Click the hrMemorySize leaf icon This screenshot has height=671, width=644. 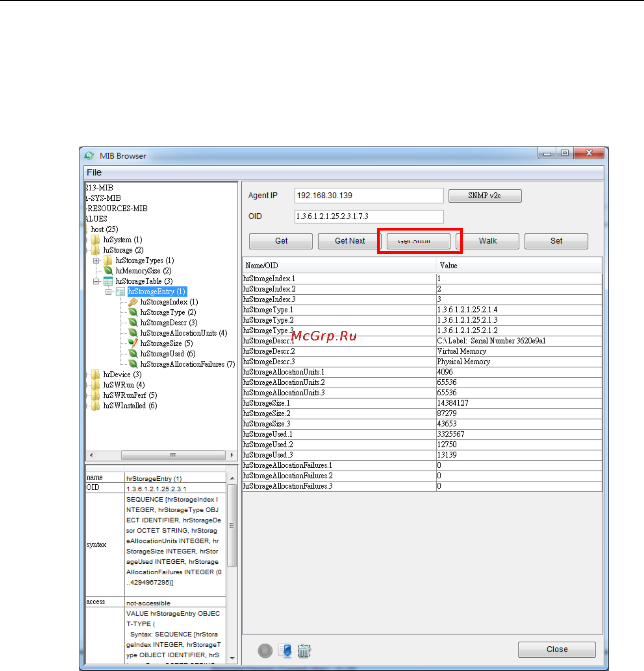coord(108,271)
